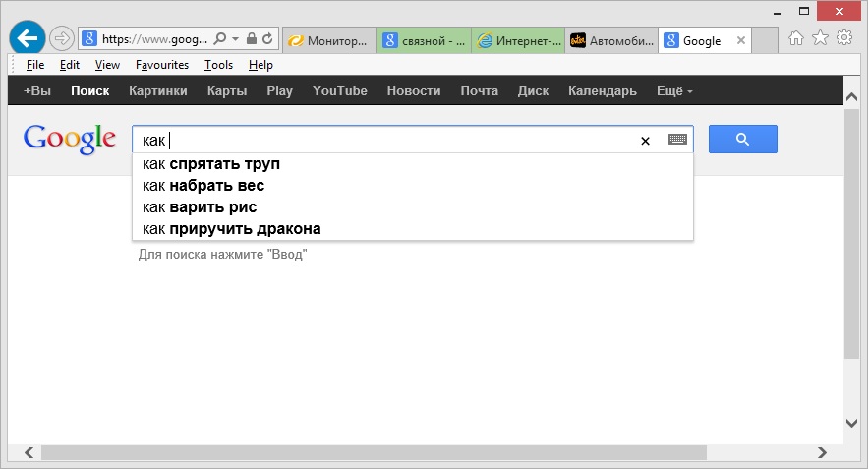Clear the search box with X

[645, 141]
